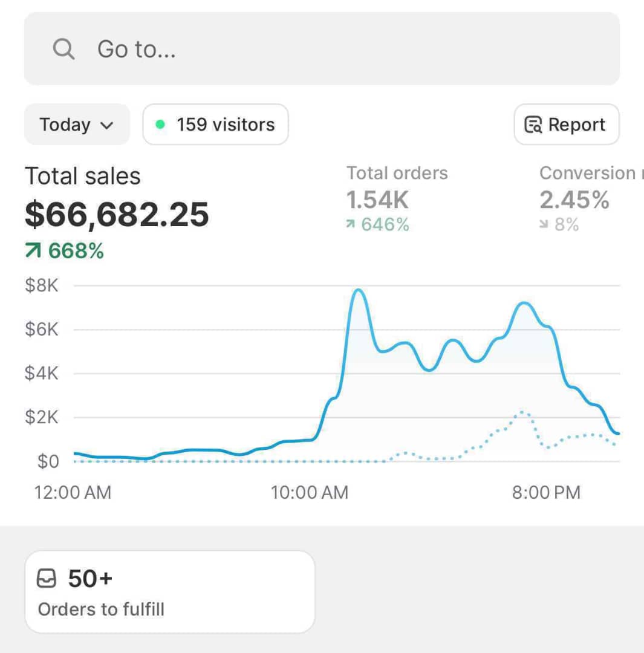Open the Report button

[x=567, y=125]
